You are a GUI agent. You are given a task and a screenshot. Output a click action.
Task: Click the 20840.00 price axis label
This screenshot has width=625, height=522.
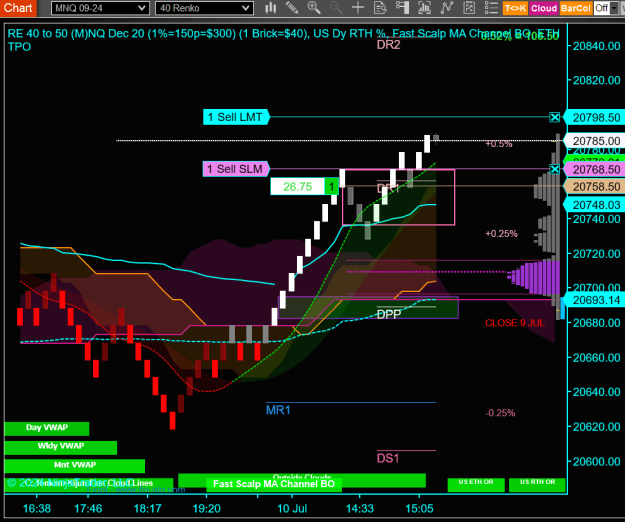[x=596, y=46]
